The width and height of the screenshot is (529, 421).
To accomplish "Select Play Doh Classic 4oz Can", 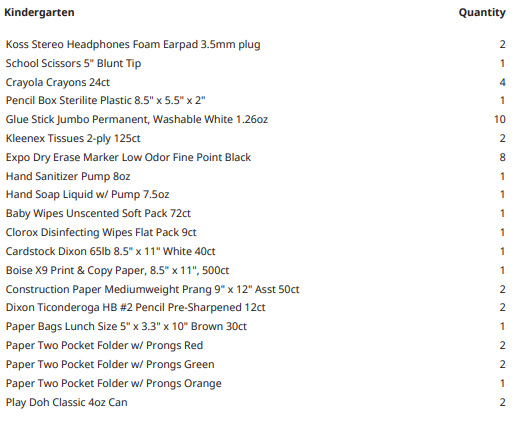I will [x=66, y=402].
